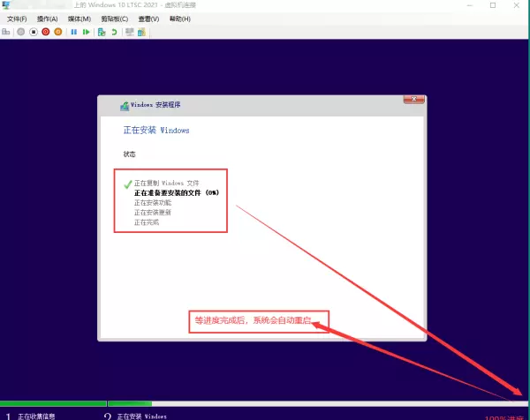Close the Windows 安装程序 dialog
The height and width of the screenshot is (420, 530).
click(x=413, y=99)
